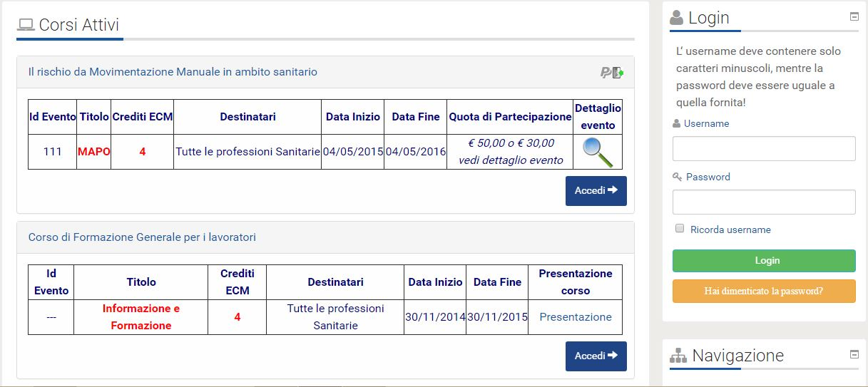868x387 pixels.
Task: Click the key icon next to Password
Action: pos(678,177)
